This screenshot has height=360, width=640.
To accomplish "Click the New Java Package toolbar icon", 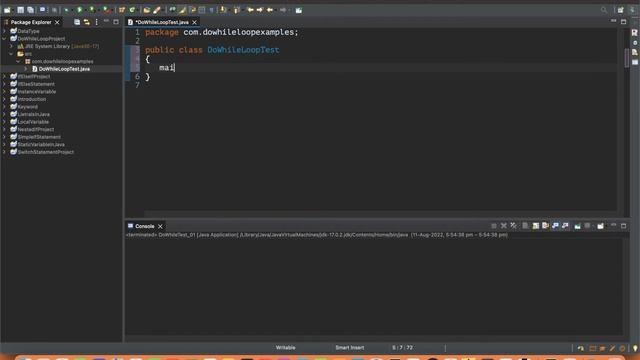I will pos(122,10).
